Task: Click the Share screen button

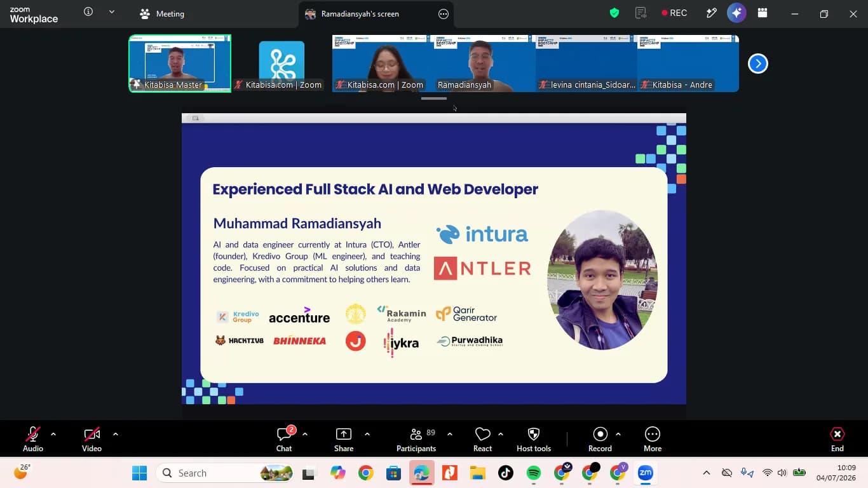Action: point(344,439)
